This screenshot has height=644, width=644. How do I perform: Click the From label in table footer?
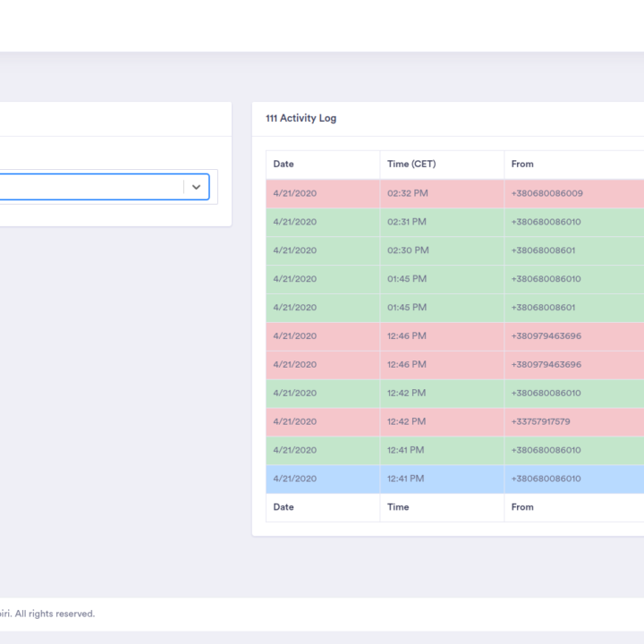[522, 507]
